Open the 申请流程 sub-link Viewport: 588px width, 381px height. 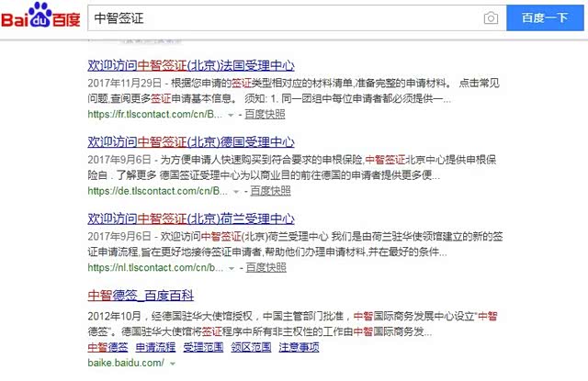(x=155, y=347)
